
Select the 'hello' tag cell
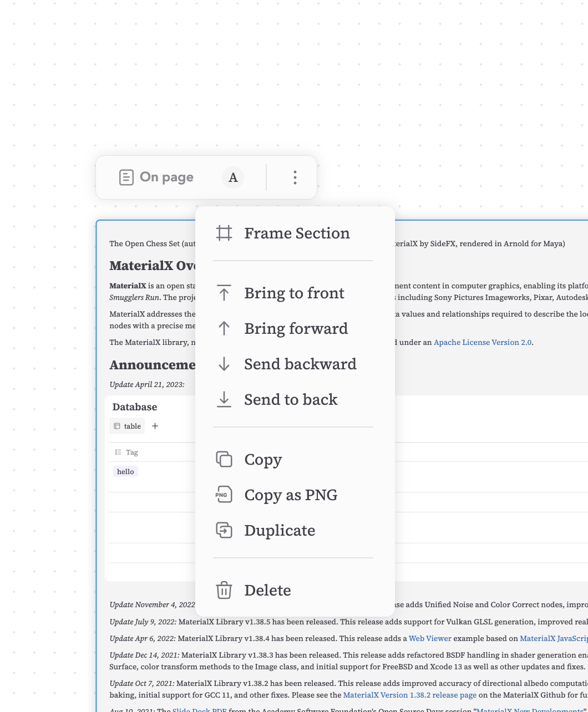pos(125,471)
